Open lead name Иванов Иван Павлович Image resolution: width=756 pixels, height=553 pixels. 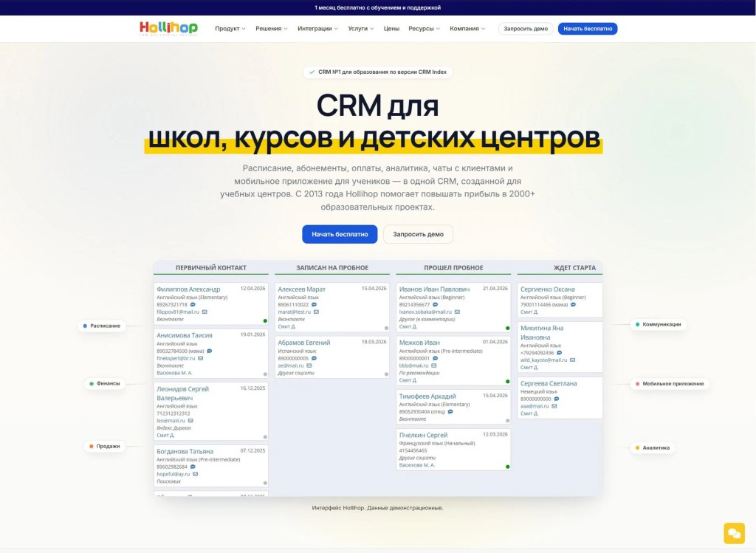tap(434, 289)
